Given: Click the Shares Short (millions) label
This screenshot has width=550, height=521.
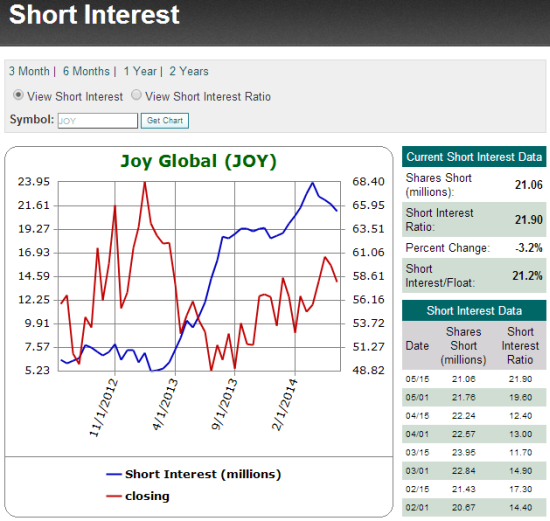Looking at the screenshot, I should coord(438,185).
